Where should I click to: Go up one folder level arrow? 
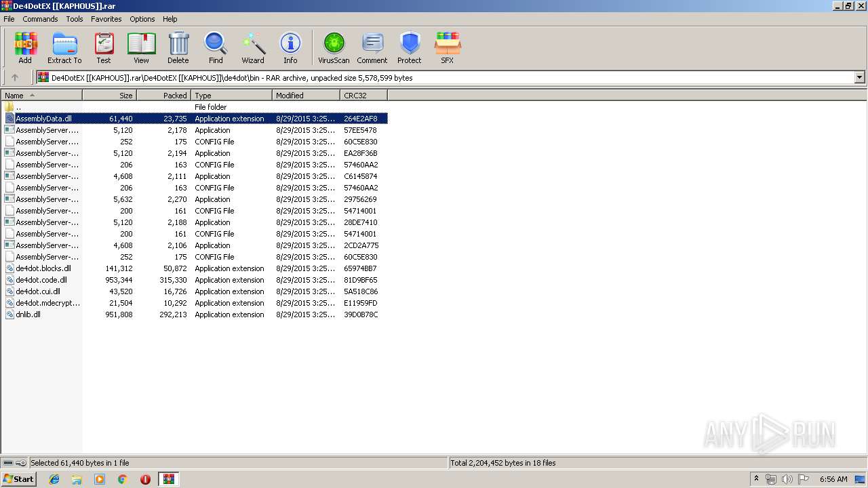15,77
